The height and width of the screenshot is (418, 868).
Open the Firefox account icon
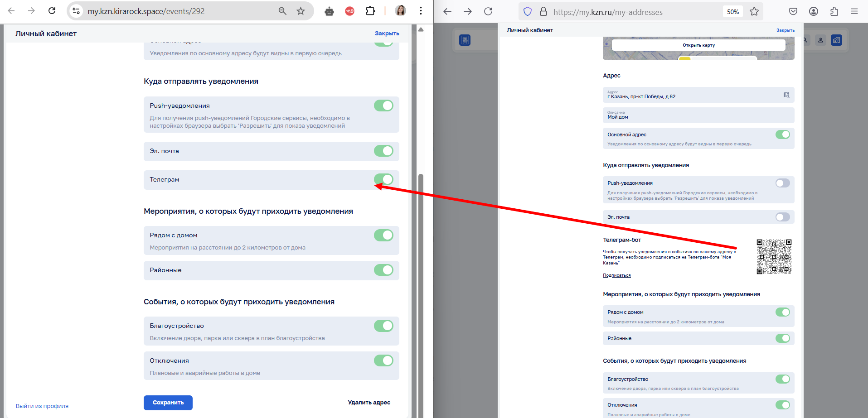(x=814, y=11)
